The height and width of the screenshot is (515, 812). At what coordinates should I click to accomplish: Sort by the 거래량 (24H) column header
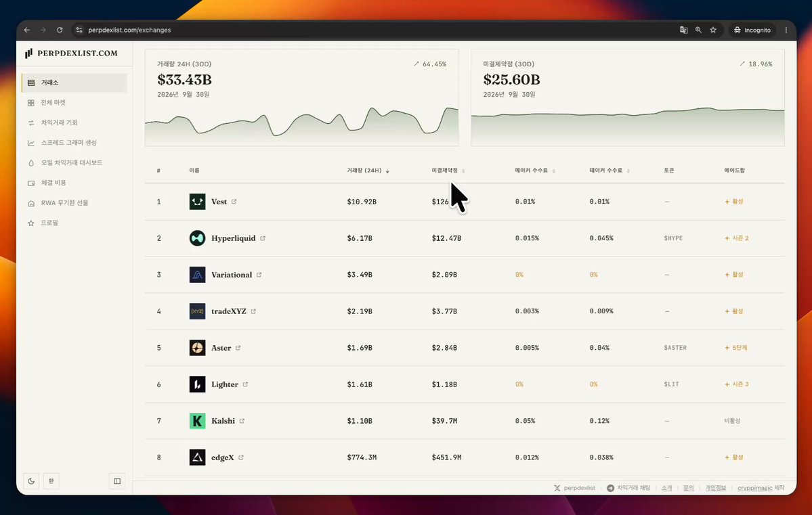368,171
